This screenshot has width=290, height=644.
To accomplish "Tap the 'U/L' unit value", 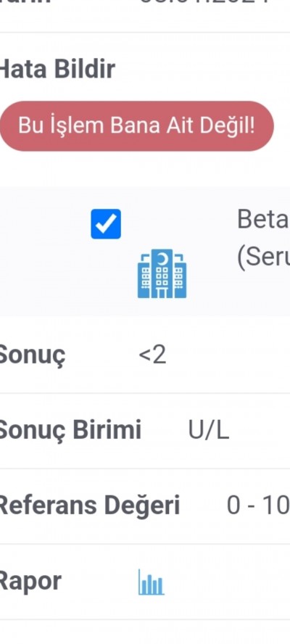I will click(x=209, y=430).
